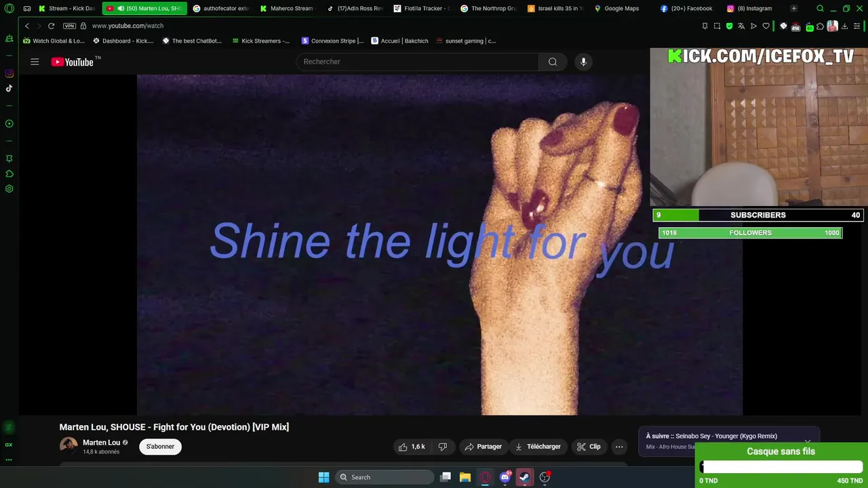Open the green shield ad-blocker icon
Viewport: 868px width, 488px height.
coord(729,26)
